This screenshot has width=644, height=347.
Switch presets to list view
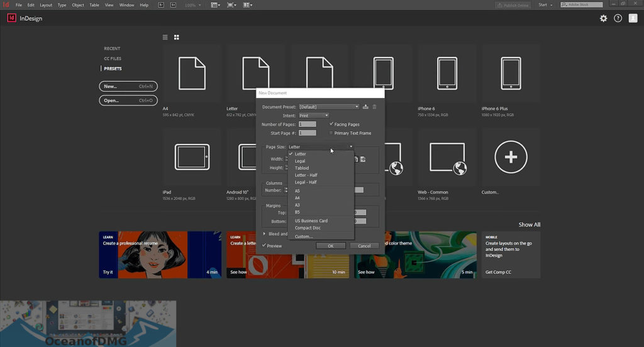165,37
